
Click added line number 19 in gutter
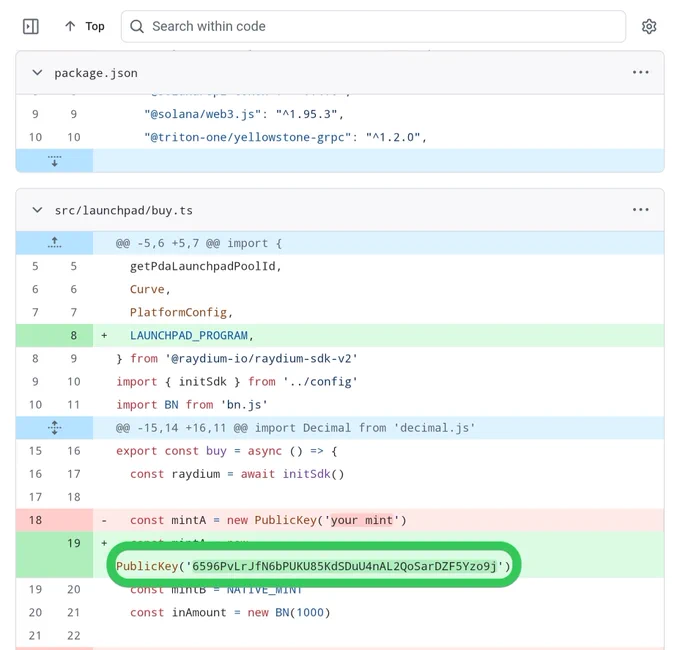tap(74, 543)
